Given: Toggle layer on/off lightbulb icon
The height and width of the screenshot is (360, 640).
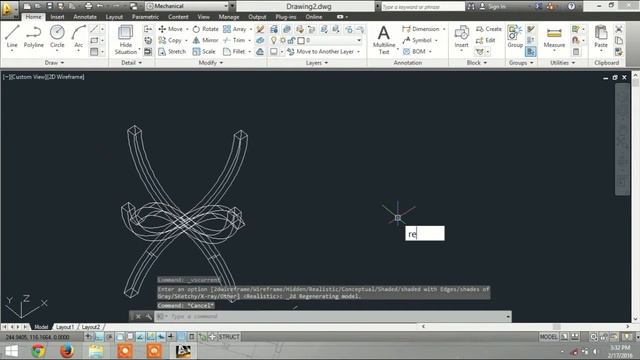Looking at the screenshot, I should [x=274, y=40].
